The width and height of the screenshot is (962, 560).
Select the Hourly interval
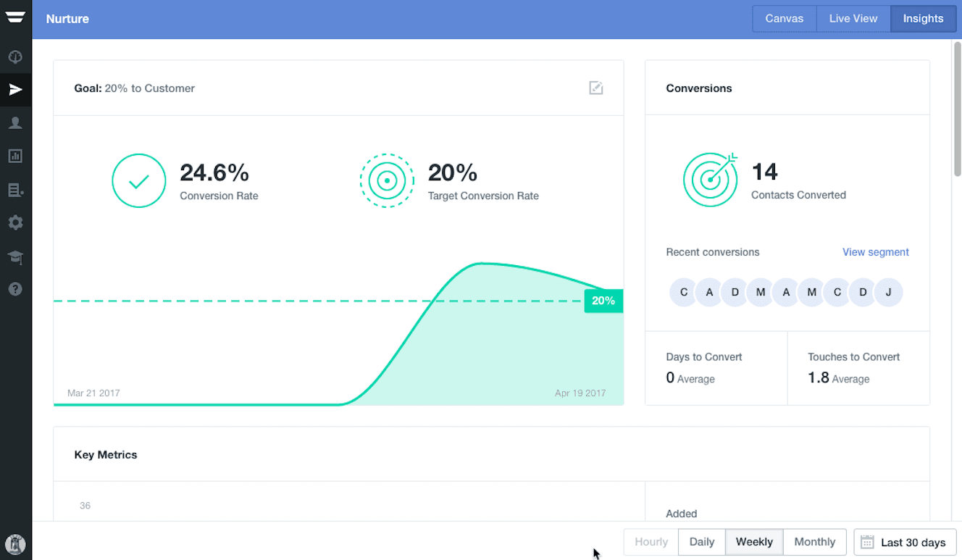[x=651, y=542]
